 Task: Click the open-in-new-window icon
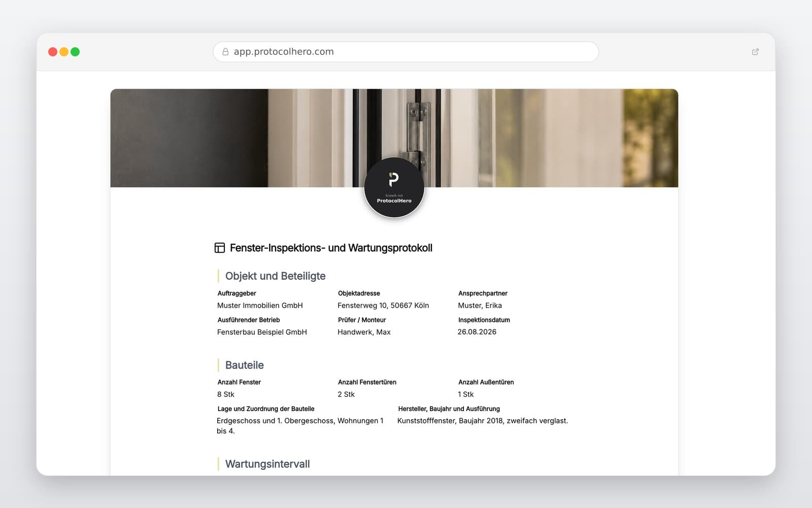[755, 52]
